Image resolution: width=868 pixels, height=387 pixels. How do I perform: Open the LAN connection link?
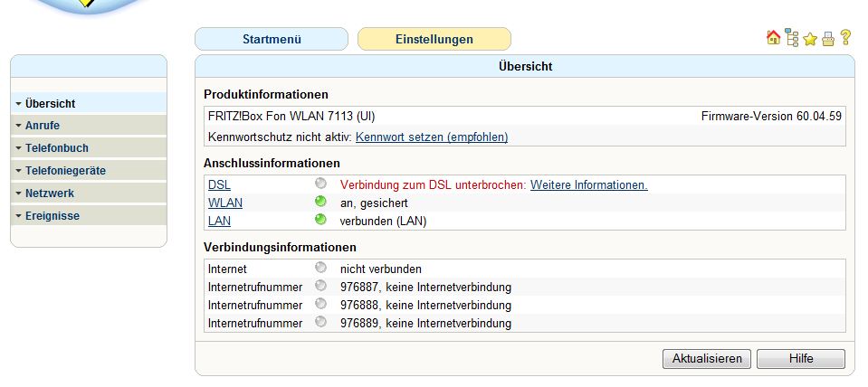pos(219,222)
